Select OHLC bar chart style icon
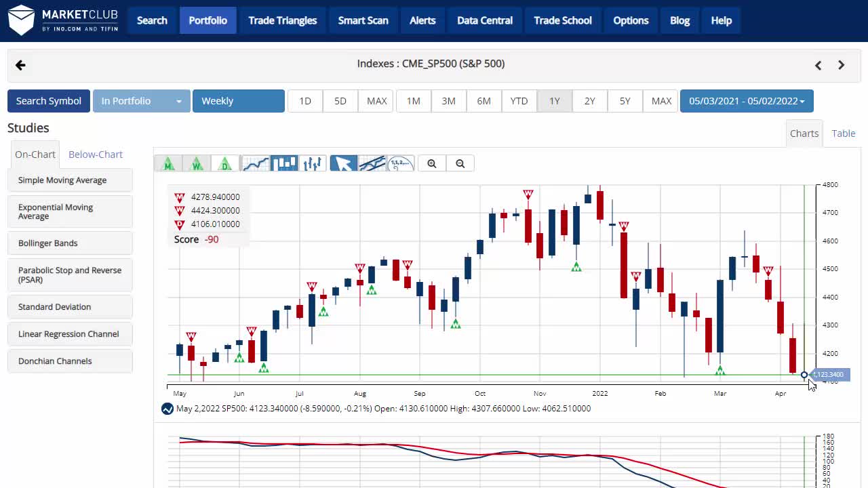 [313, 163]
